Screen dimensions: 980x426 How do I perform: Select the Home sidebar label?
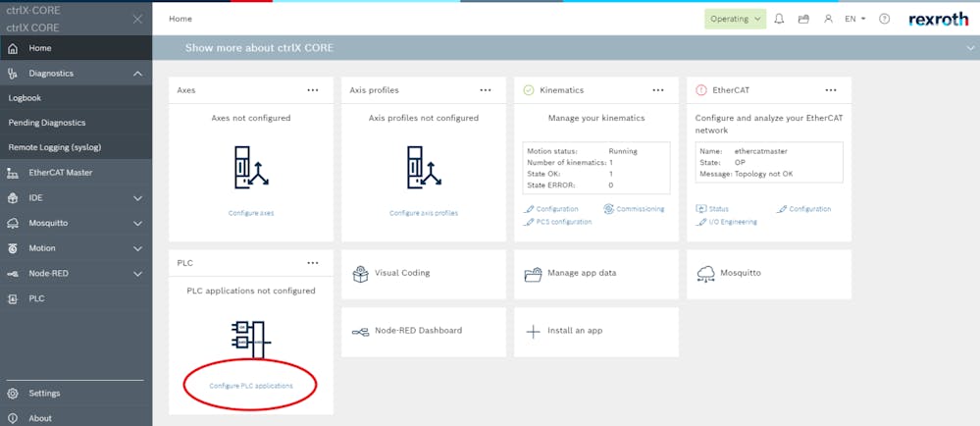pyautogui.click(x=40, y=48)
